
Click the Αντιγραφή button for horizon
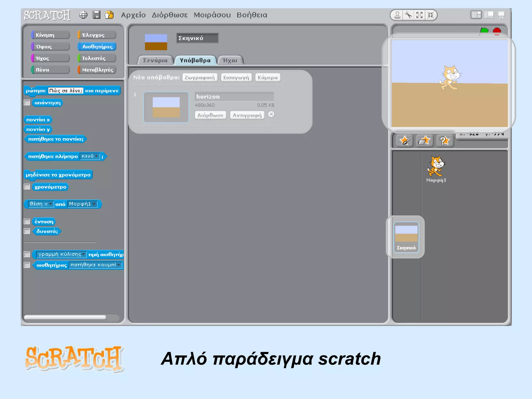(247, 115)
